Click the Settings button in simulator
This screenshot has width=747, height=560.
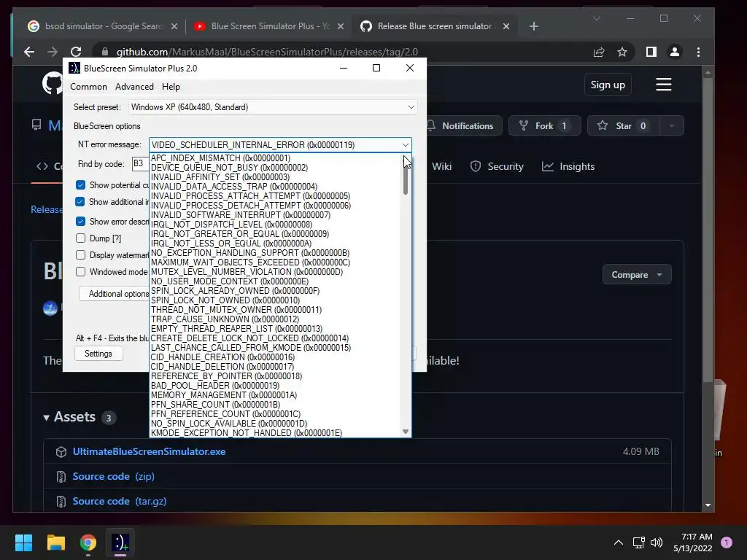click(x=98, y=354)
